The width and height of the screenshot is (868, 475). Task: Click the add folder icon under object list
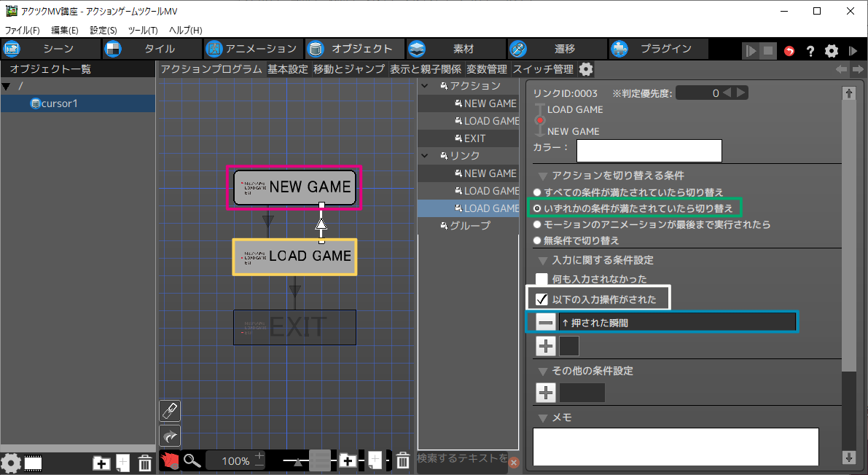[x=101, y=463]
